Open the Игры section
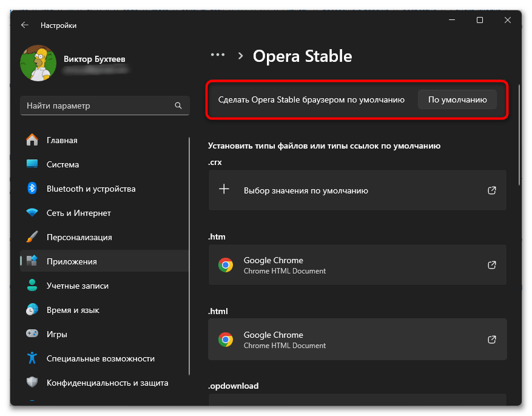The width and height of the screenshot is (532, 416). pyautogui.click(x=104, y=334)
